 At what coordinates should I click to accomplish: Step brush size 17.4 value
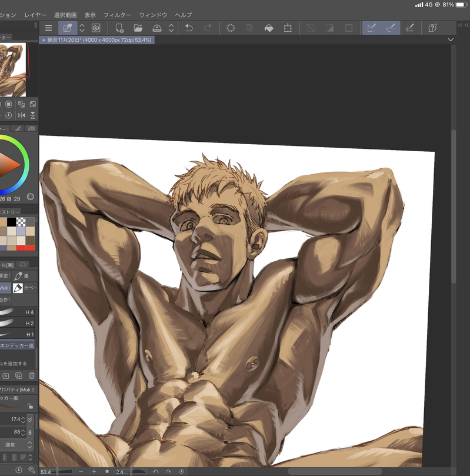[23, 420]
